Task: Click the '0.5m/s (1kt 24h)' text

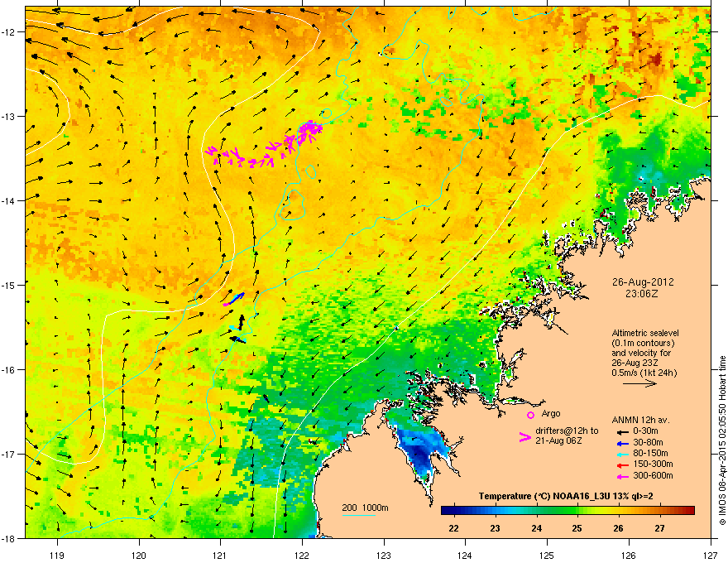Action: coord(644,373)
